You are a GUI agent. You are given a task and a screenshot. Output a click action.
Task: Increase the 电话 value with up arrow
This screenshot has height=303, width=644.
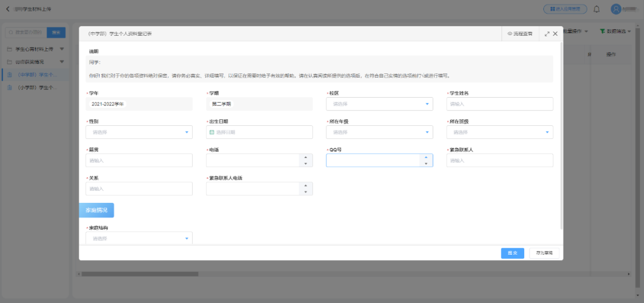[305, 157]
